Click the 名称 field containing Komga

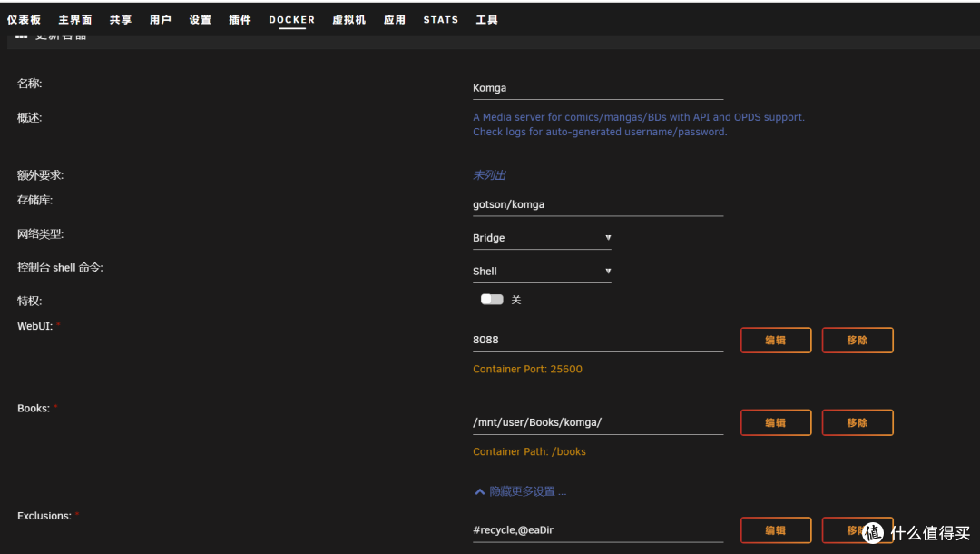pos(597,89)
